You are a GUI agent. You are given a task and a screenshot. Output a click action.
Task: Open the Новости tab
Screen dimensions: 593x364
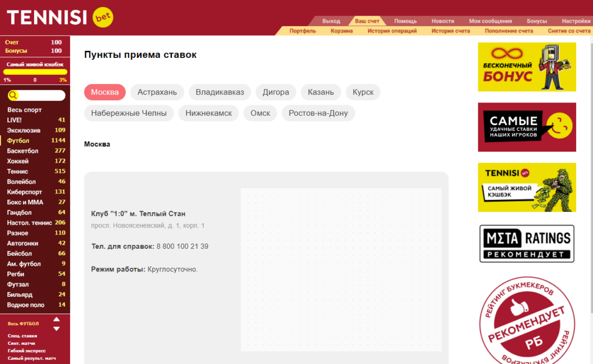click(x=443, y=21)
